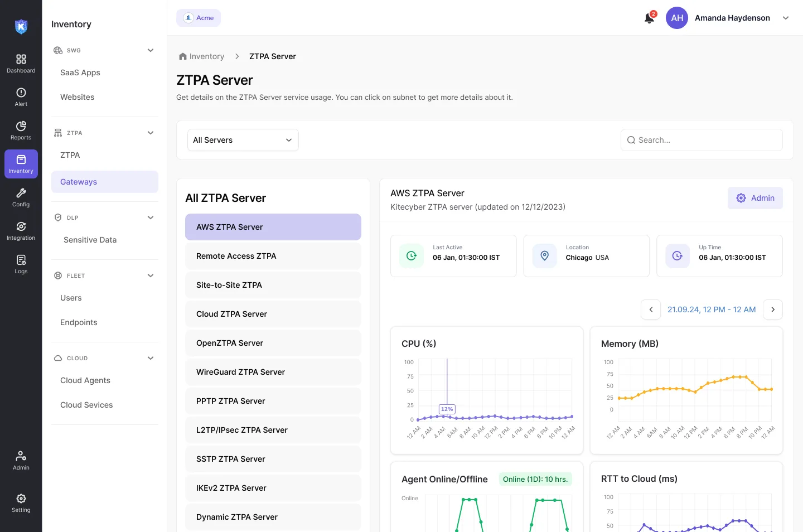
Task: Go to the next time range arrow
Action: (773, 309)
